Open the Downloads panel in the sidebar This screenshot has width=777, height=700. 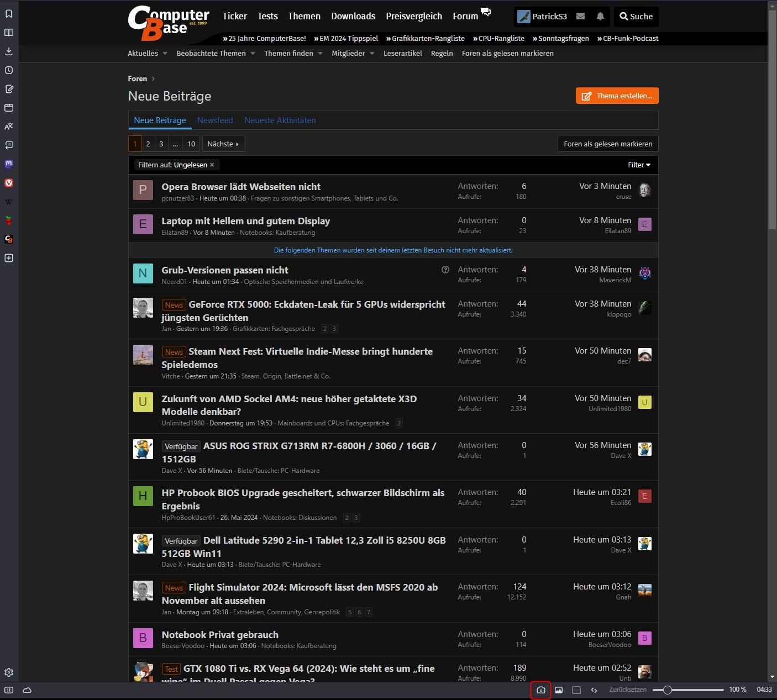click(x=9, y=51)
